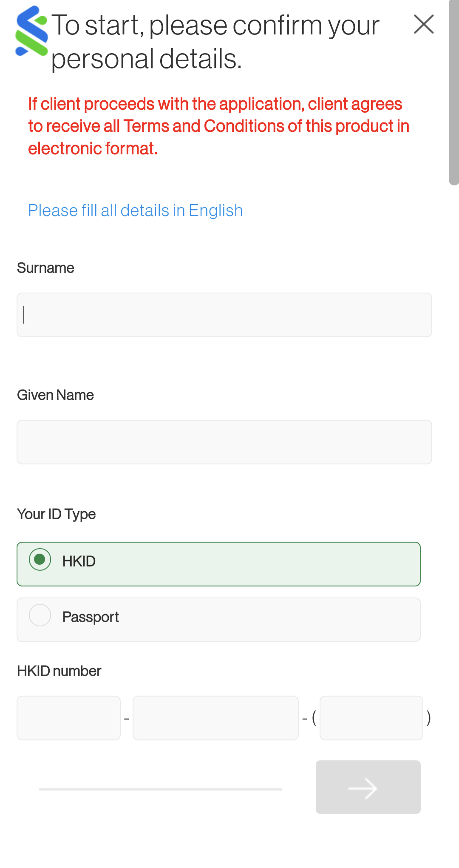Choose the Passport ID type option label
This screenshot has height=868, width=459.
[91, 617]
